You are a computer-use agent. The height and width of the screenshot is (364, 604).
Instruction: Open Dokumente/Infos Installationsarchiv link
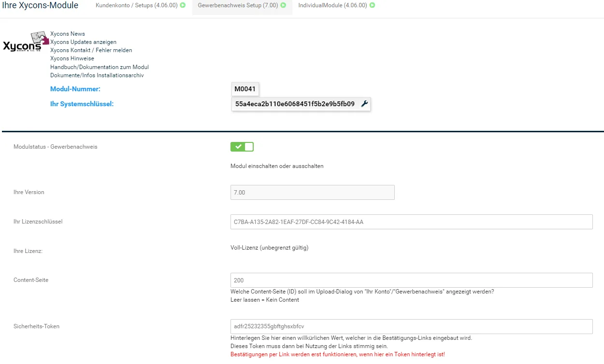(97, 75)
